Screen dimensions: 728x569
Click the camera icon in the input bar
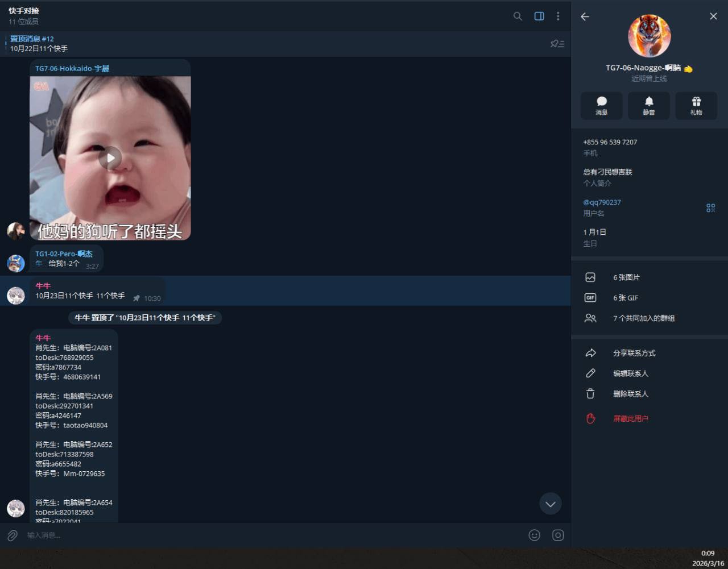point(558,535)
